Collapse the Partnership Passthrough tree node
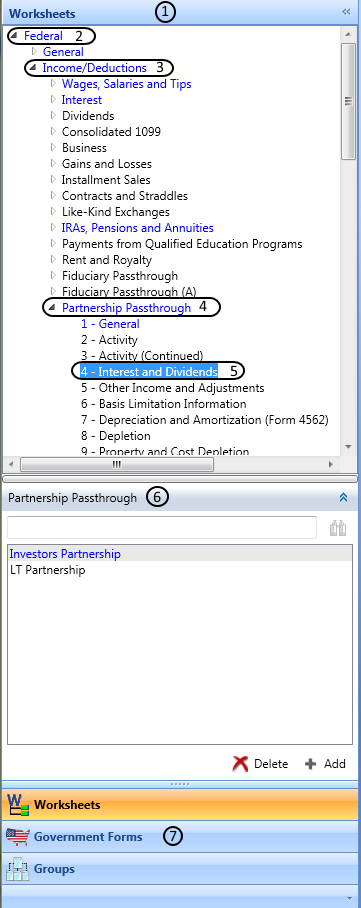Viewport: 361px width, 908px height. pos(52,308)
